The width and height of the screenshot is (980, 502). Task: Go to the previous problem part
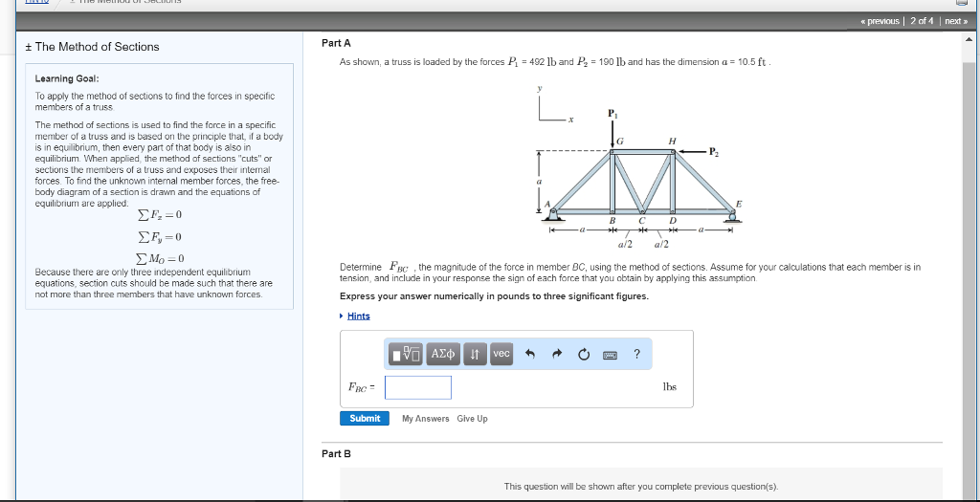(x=880, y=21)
